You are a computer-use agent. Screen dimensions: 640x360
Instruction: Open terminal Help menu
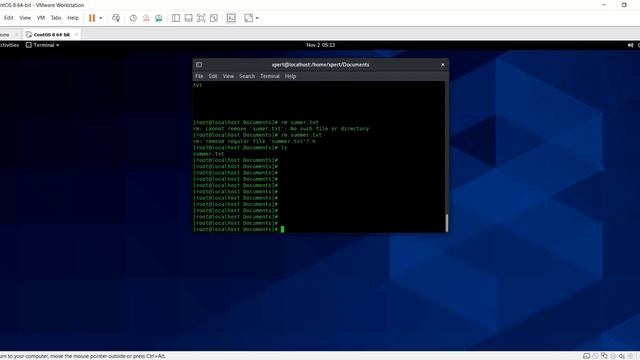point(290,76)
